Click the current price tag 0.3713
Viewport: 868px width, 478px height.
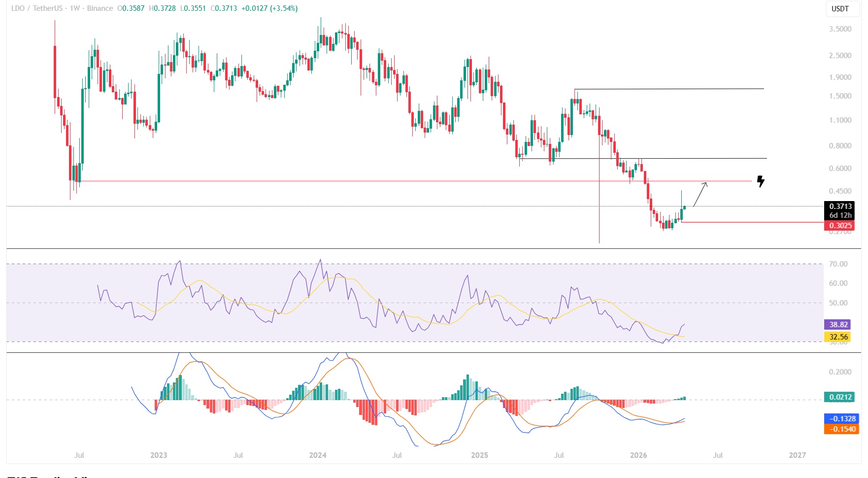(840, 206)
